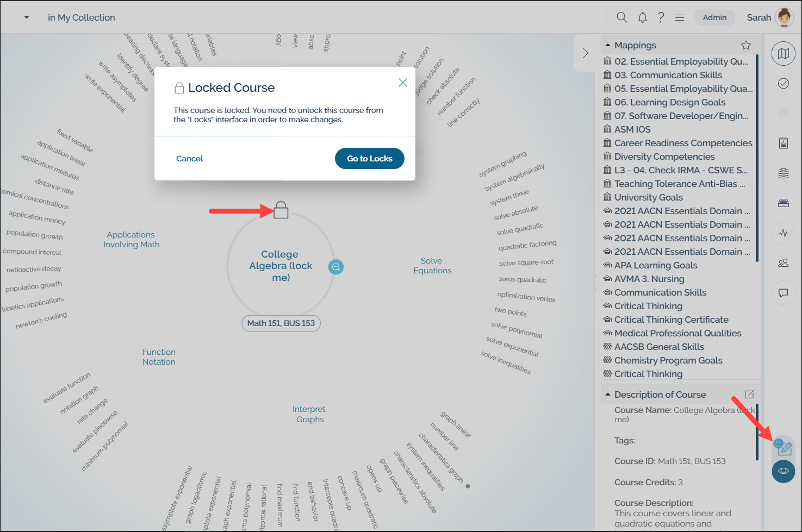Click the zoom-out magnifier beside College Algebra
Screen dimensions: 802x532
[x=336, y=267]
